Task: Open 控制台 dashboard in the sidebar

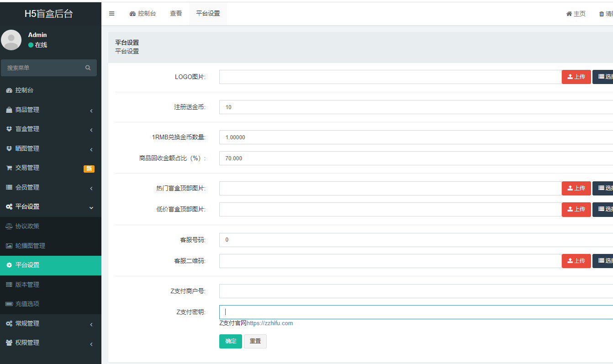Action: [24, 90]
